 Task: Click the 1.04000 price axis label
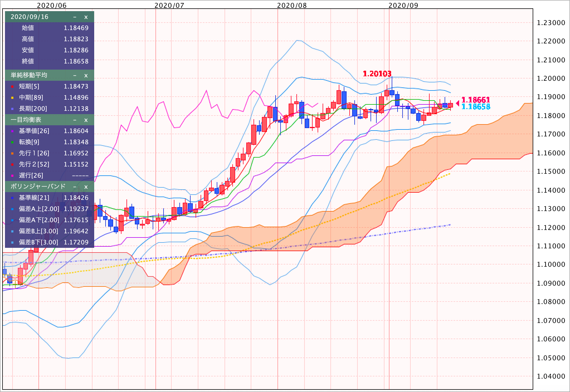pyautogui.click(x=551, y=376)
